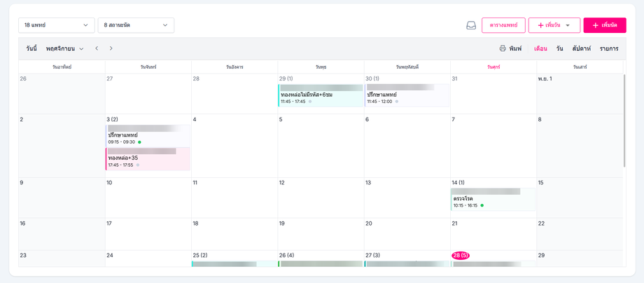644x283 pixels.
Task: Switch to the เดือน month view
Action: click(x=540, y=48)
